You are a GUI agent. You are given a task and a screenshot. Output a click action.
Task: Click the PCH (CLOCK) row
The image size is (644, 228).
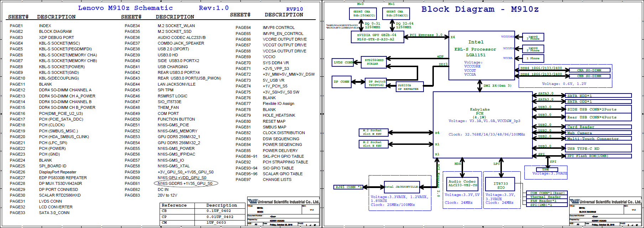click(x=37, y=125)
